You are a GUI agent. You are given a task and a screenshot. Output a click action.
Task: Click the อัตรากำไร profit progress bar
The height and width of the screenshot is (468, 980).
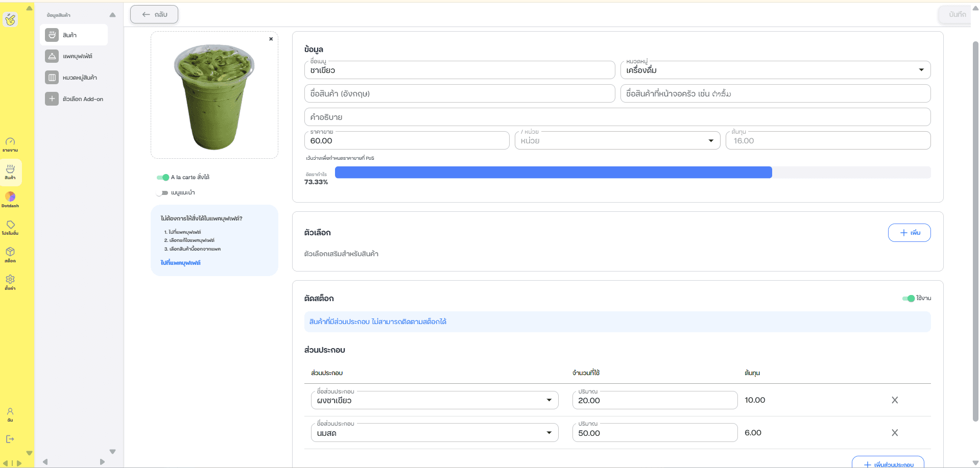(x=633, y=173)
